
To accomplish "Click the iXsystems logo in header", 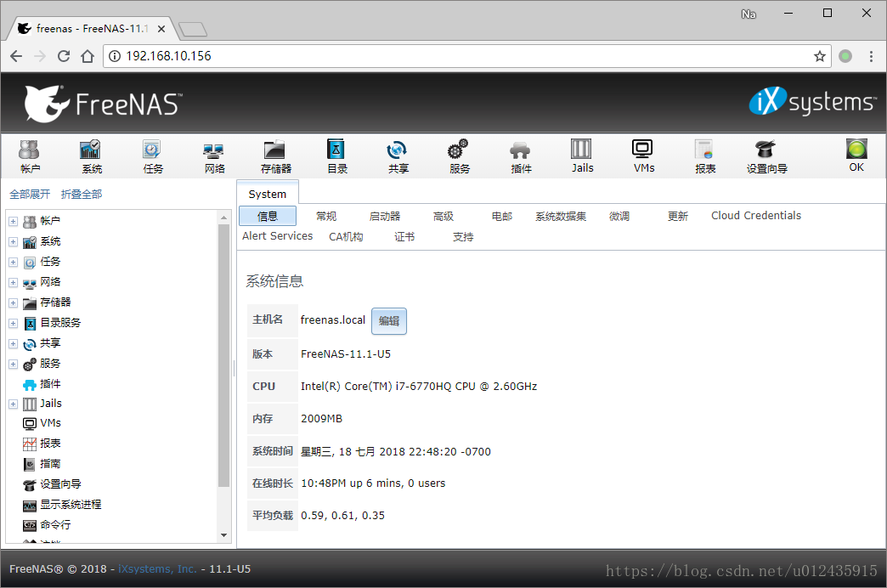I will click(x=812, y=101).
